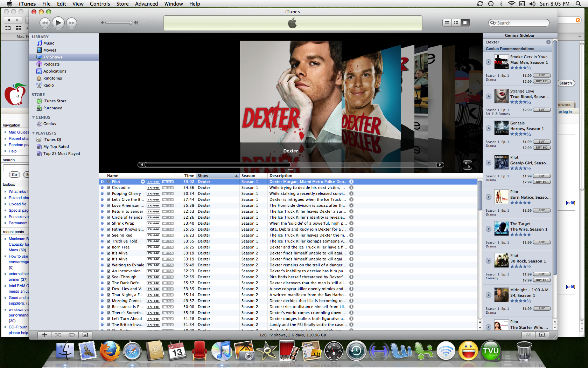Uncheck the Popping Cherry checkbox
The image size is (588, 368).
[109, 193]
